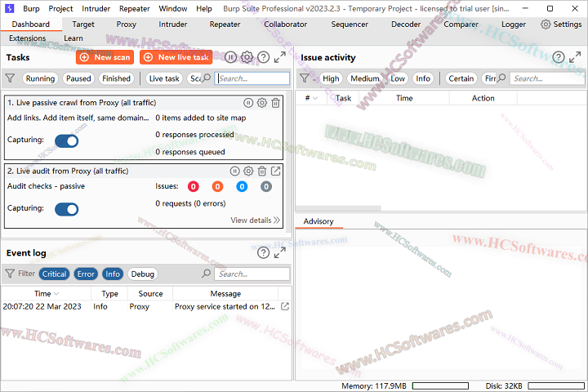Viewport: 588px width, 392px height.
Task: Toggle the Paused tasks filter
Action: pos(78,78)
